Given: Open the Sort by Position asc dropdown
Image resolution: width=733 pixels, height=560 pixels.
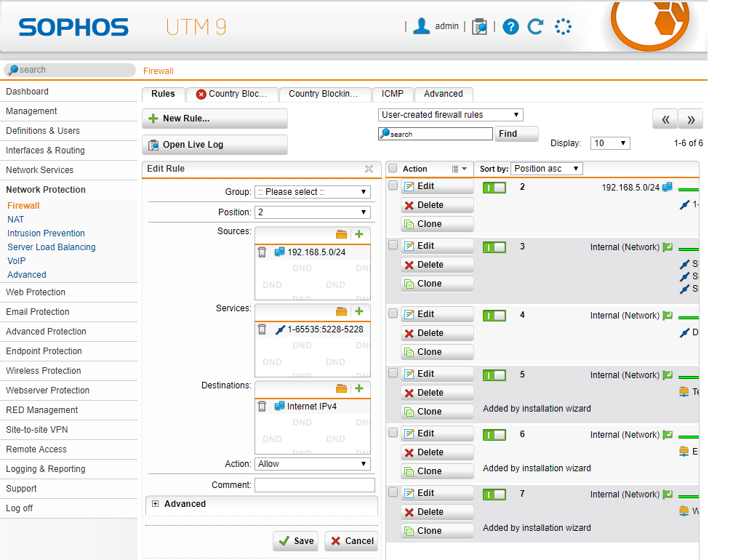Looking at the screenshot, I should 547,169.
